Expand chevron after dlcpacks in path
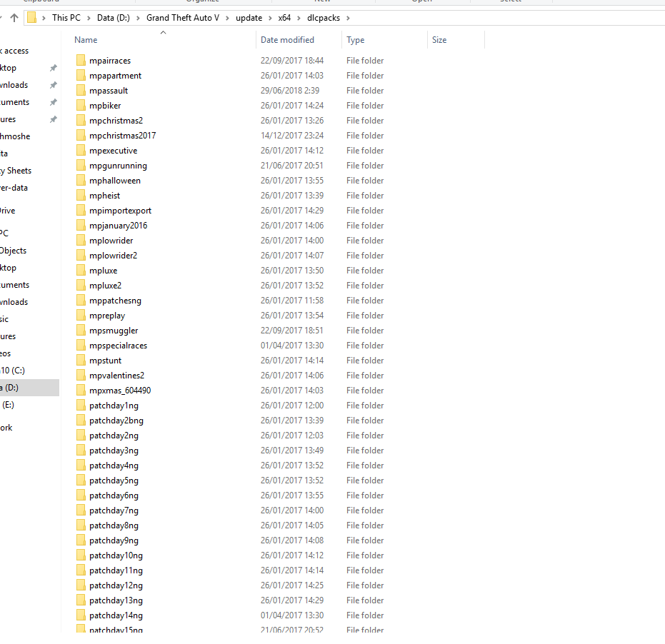Viewport: 665px width, 644px height. click(348, 19)
